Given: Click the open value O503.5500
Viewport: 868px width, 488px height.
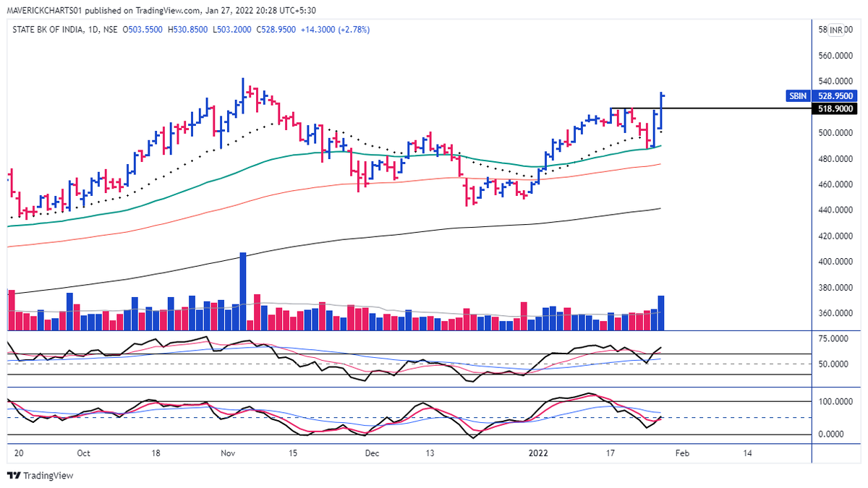Looking at the screenshot, I should (x=143, y=29).
